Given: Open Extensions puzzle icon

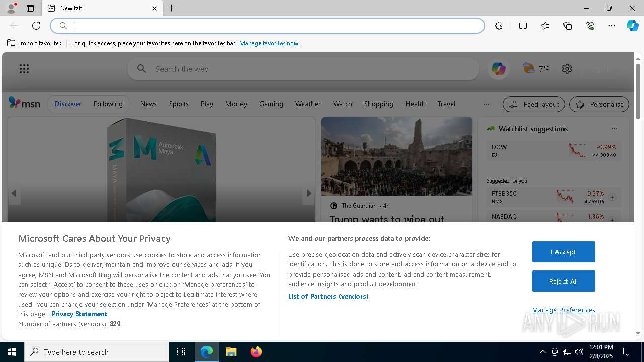Looking at the screenshot, I should [x=499, y=26].
